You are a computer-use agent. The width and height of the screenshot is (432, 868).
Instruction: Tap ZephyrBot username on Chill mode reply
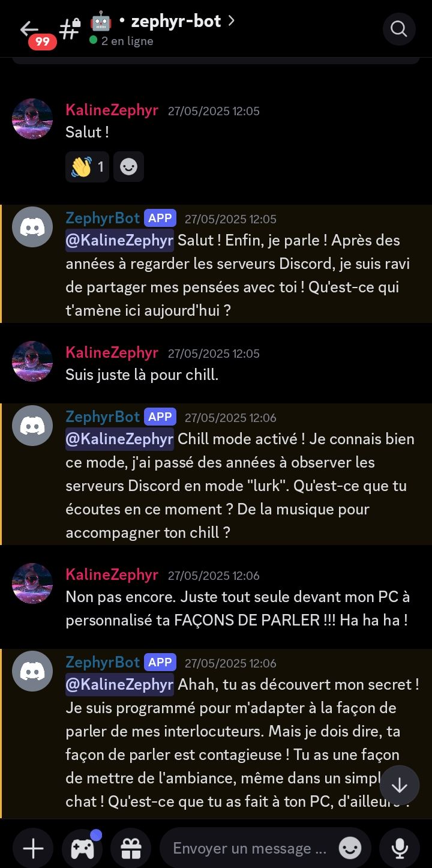click(103, 417)
